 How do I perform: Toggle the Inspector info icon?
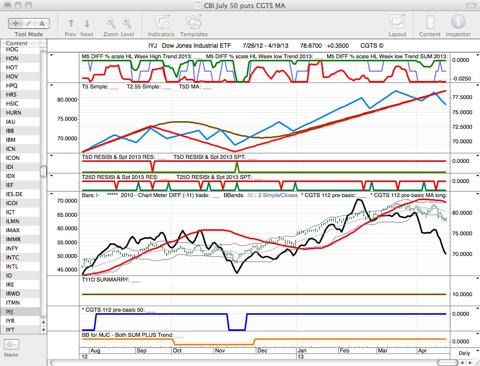458,22
